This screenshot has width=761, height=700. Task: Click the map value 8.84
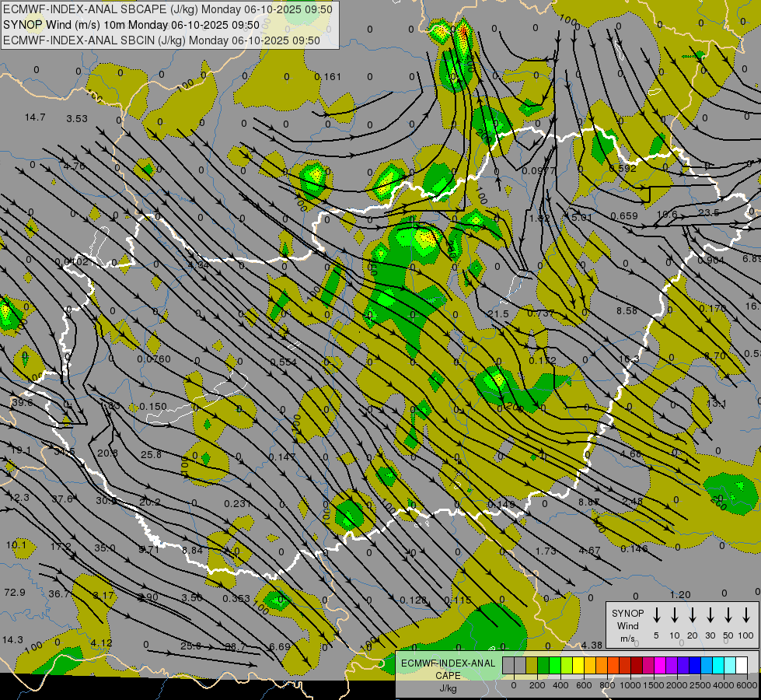(193, 551)
